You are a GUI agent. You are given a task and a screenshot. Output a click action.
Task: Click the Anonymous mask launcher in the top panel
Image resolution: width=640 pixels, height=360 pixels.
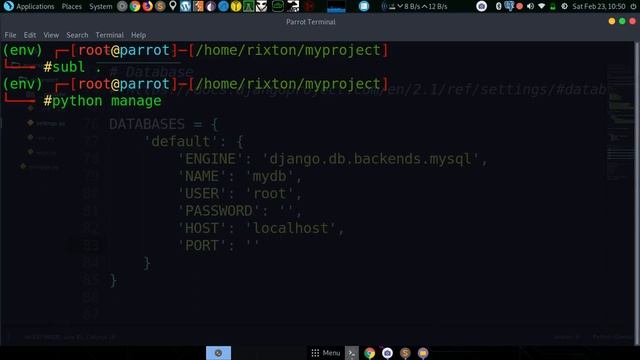(261, 6)
